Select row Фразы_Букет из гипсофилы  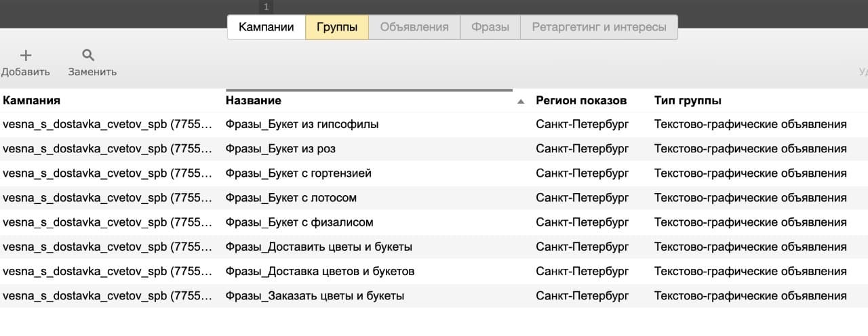(x=302, y=125)
